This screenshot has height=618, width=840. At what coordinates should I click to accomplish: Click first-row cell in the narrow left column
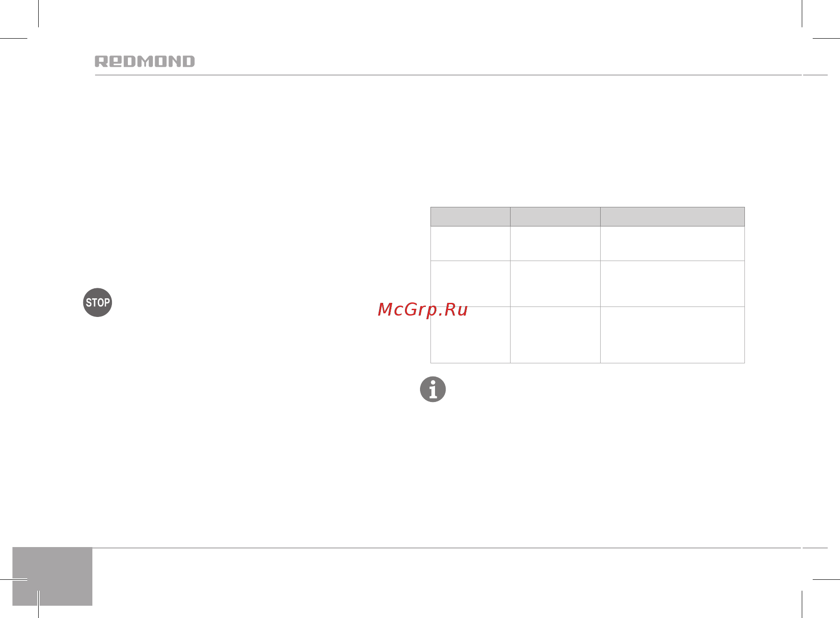471,243
